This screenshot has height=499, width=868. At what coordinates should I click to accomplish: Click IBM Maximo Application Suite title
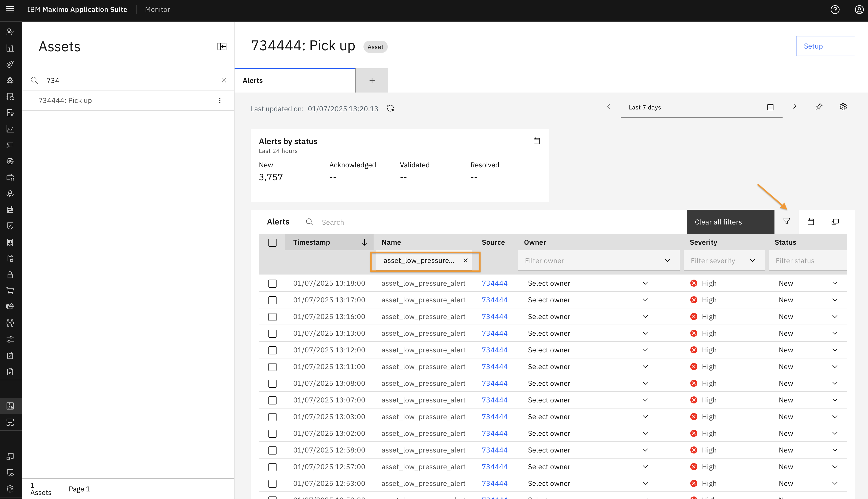(77, 10)
